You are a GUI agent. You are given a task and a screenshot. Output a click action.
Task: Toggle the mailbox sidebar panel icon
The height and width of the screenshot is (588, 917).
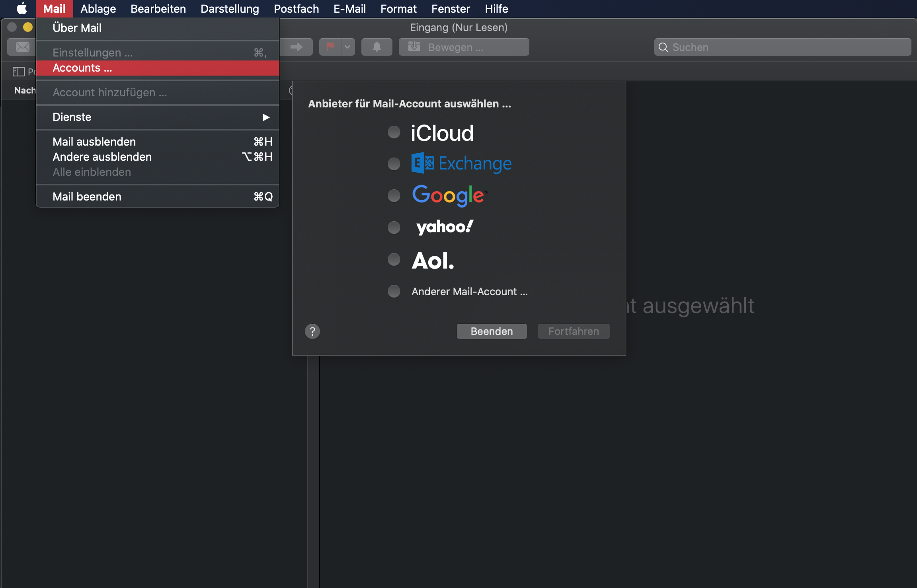pyautogui.click(x=18, y=72)
